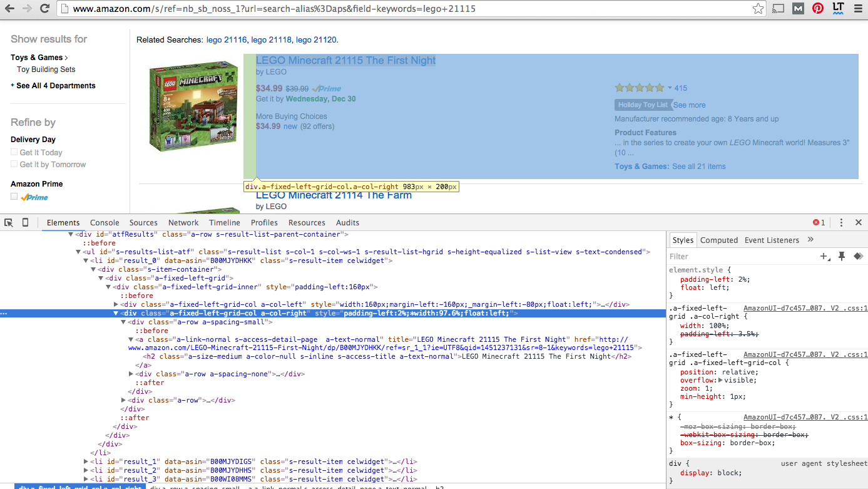Screen dimensions: 868x489
Task: Open Event Listeners sidebar tab
Action: [772, 240]
